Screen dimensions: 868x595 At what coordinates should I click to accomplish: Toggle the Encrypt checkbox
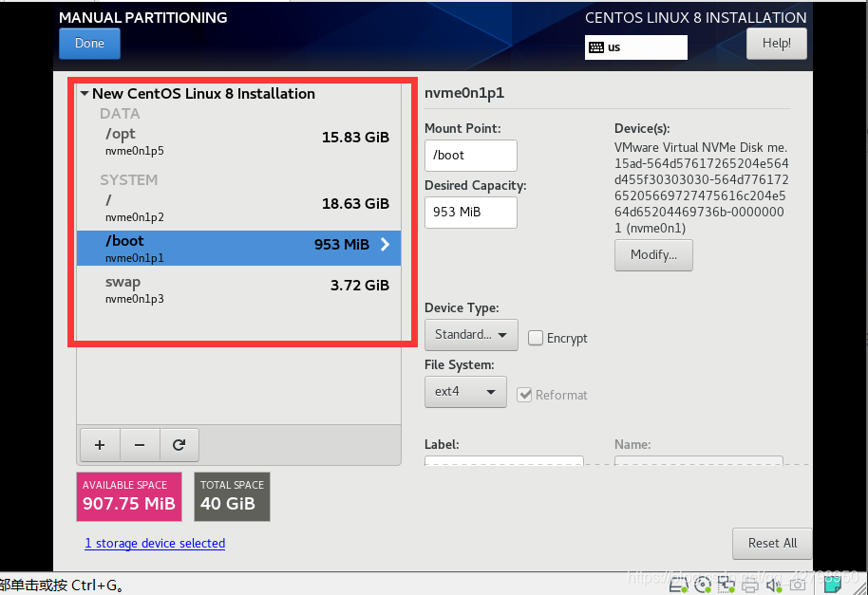point(536,338)
